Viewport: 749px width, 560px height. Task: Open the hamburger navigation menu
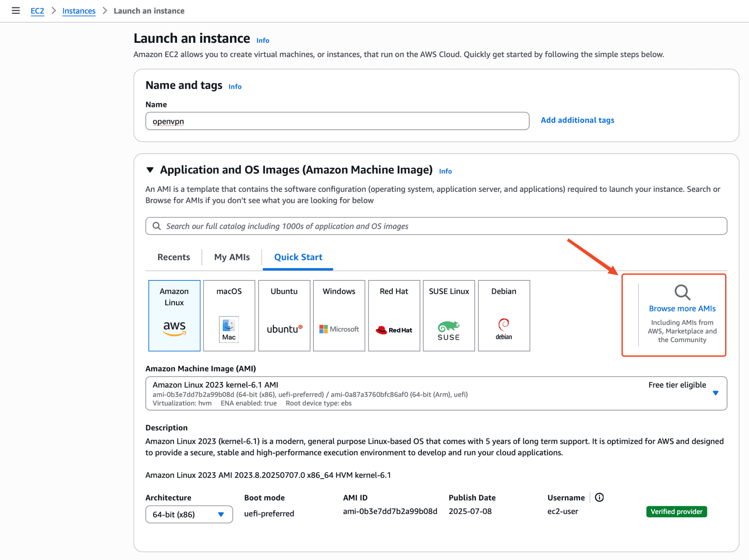[x=16, y=11]
